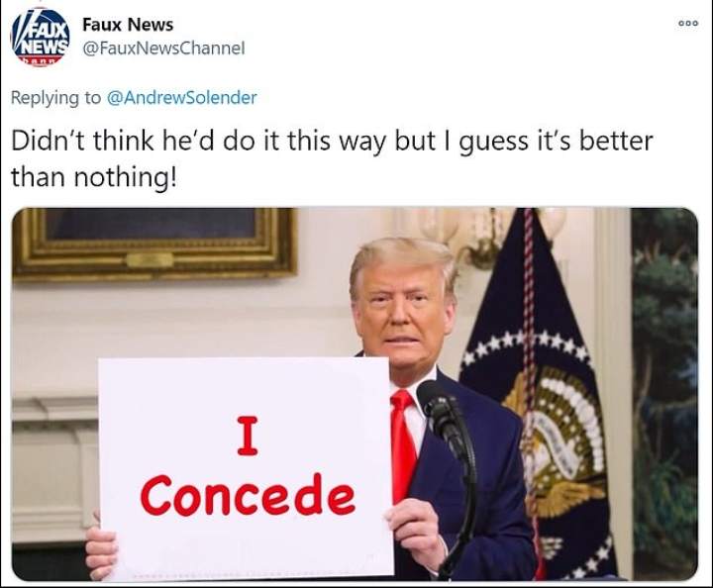Open the Faux News profile avatar
The height and width of the screenshot is (588, 713).
(40, 38)
